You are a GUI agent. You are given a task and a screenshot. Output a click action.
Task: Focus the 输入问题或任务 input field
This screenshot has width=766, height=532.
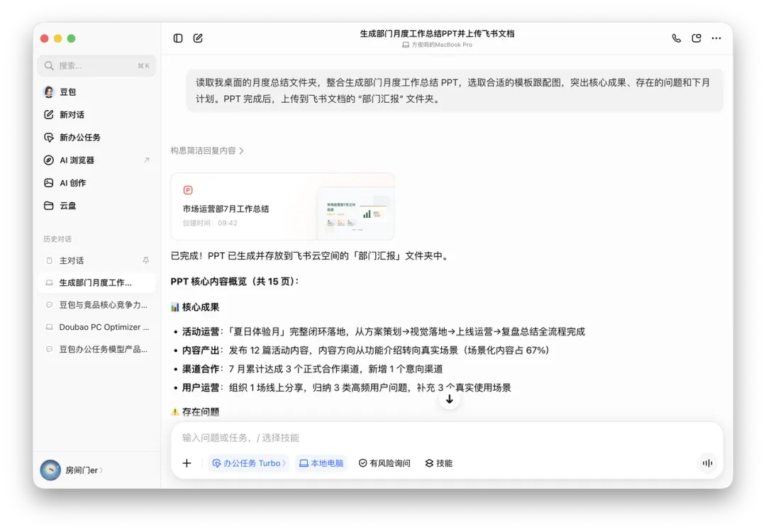[447, 438]
